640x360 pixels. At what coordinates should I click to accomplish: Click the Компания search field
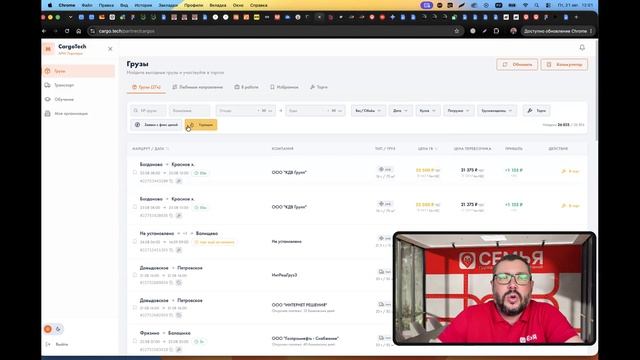(x=189, y=111)
